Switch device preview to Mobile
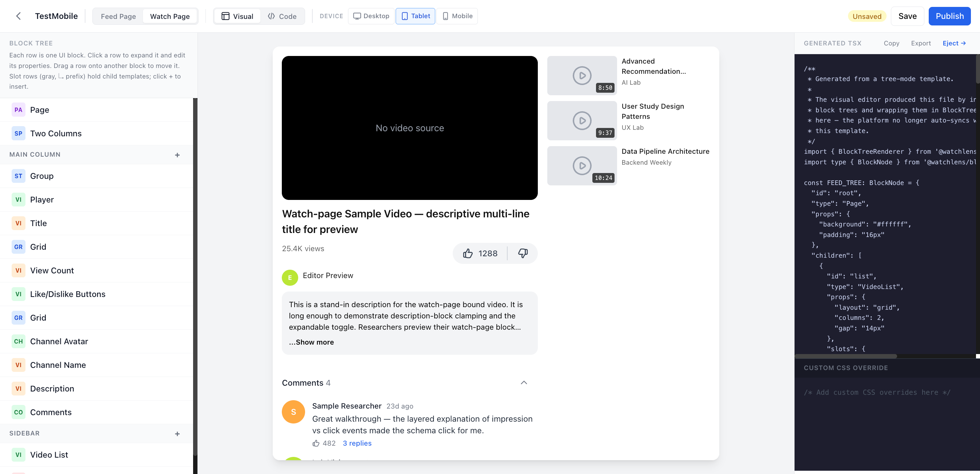The width and height of the screenshot is (980, 474). click(x=457, y=16)
